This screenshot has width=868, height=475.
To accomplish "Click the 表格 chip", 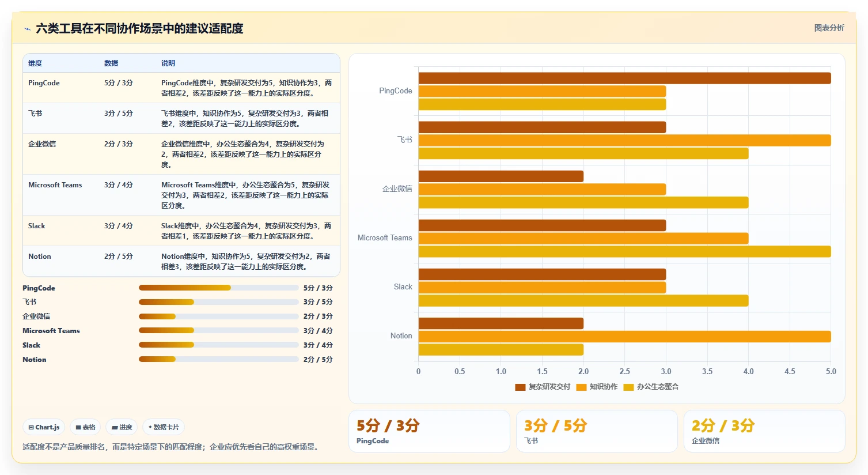I will coord(85,427).
